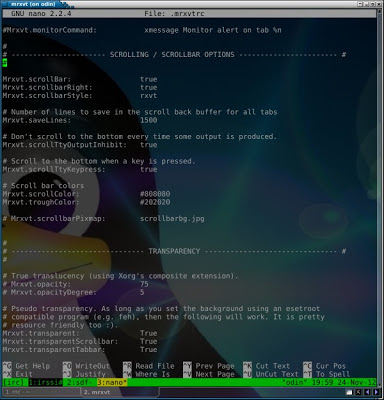Click the ^K Cut Text shortcut
Image resolution: width=384 pixels, height=400 pixels.
(267, 366)
